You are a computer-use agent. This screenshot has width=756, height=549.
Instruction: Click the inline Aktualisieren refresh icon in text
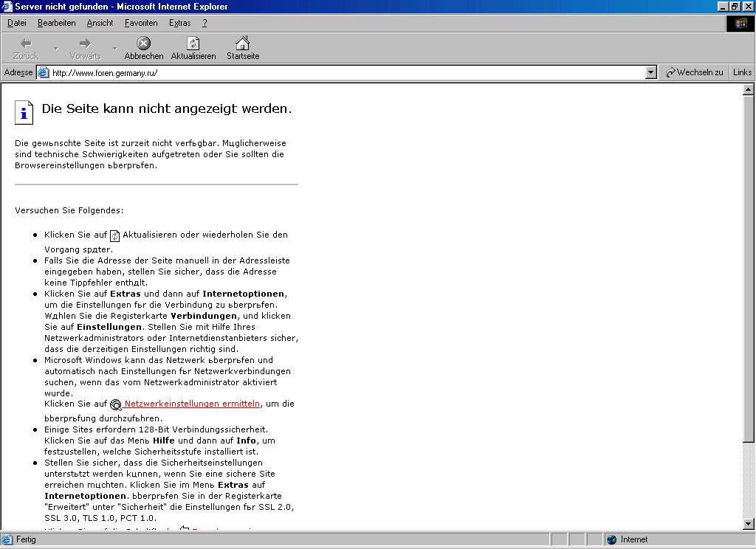(x=114, y=235)
